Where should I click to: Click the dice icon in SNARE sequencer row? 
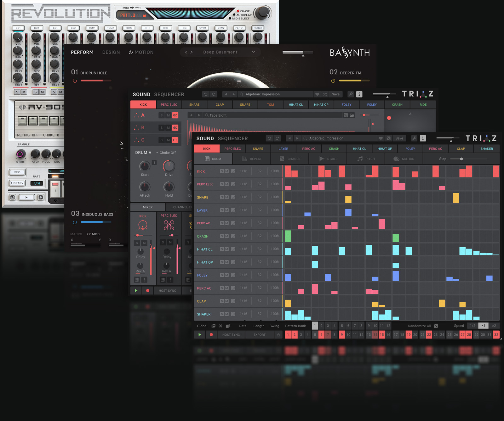tap(233, 197)
